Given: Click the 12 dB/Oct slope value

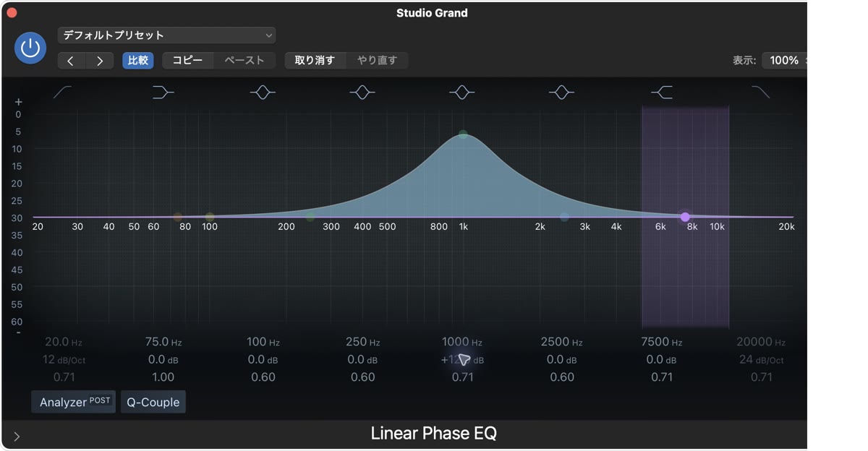Looking at the screenshot, I should tap(63, 359).
